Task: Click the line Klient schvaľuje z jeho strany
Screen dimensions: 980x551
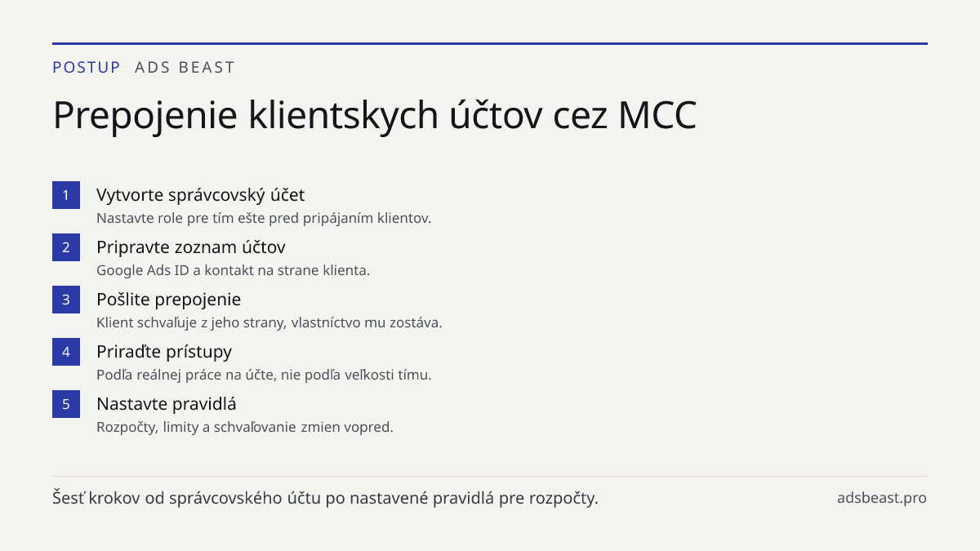Action: click(x=269, y=322)
